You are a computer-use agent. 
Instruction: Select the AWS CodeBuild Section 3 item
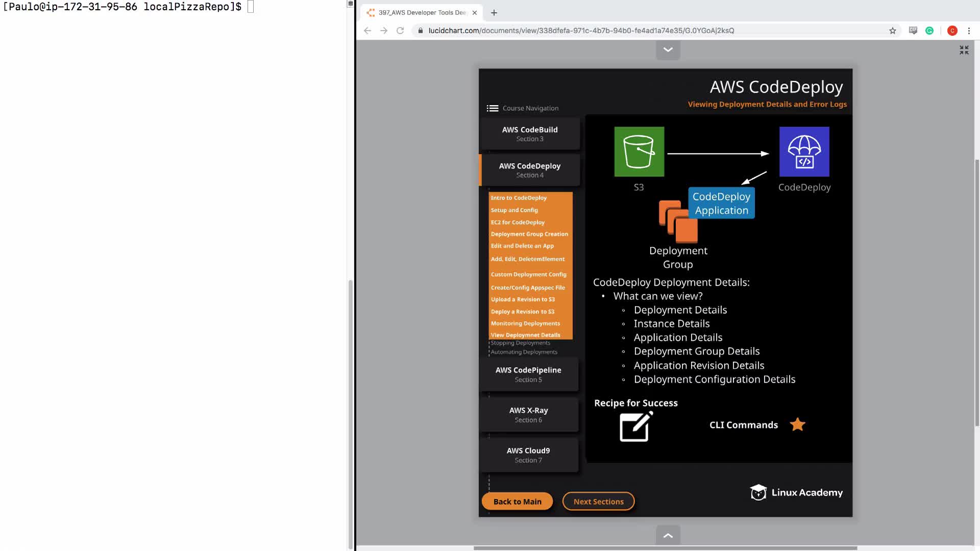click(x=529, y=134)
